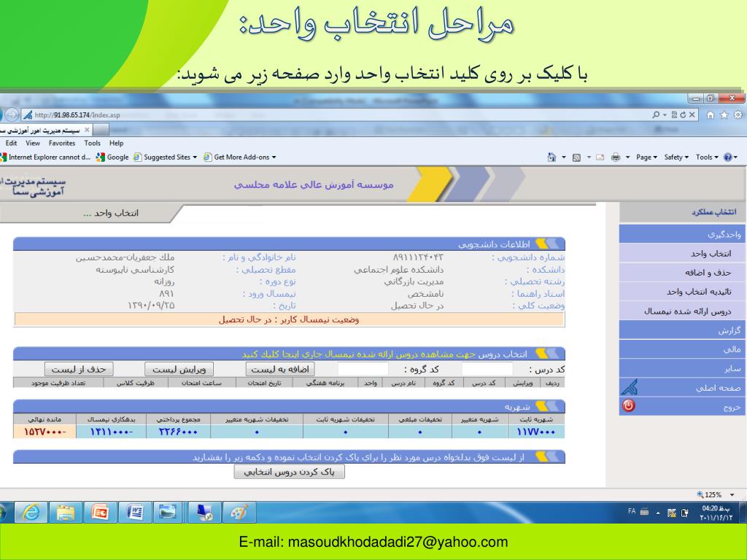Open the Favorites menu
747x560 pixels.
click(x=62, y=143)
